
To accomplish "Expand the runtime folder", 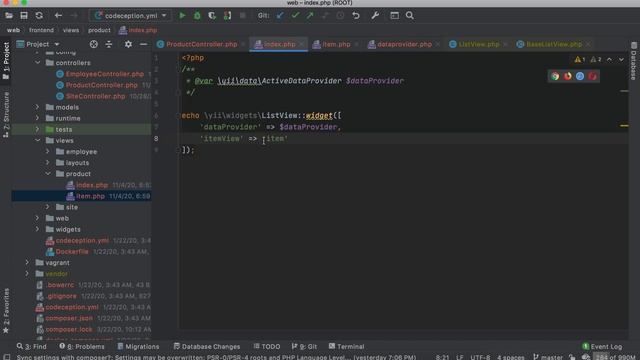I will pyautogui.click(x=38, y=118).
